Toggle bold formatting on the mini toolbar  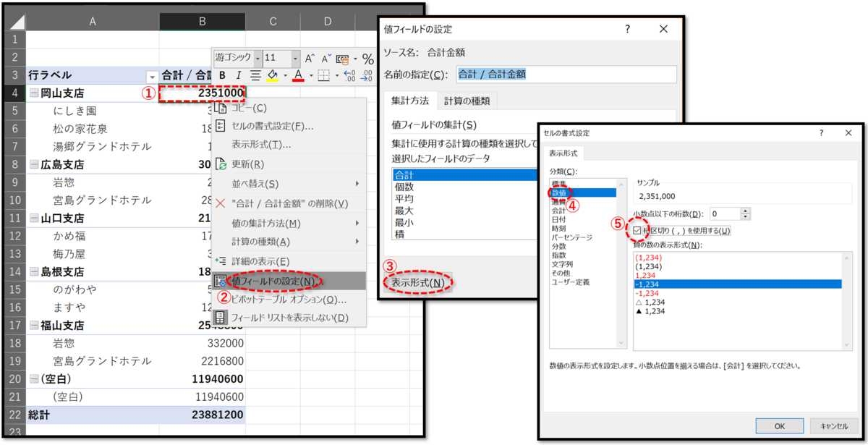pyautogui.click(x=223, y=75)
